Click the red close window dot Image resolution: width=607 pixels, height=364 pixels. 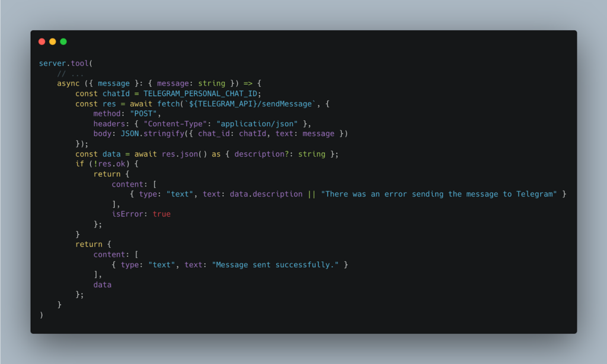tap(42, 41)
